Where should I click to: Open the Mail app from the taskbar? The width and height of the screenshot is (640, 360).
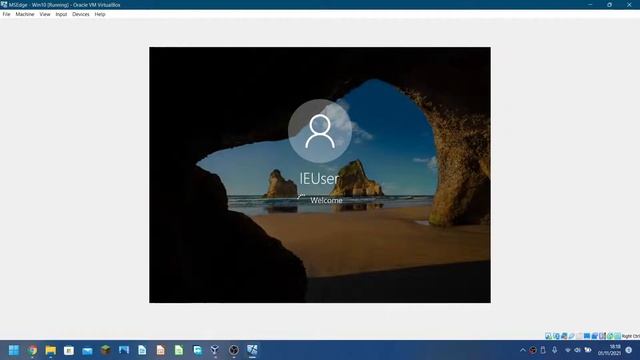(x=87, y=351)
